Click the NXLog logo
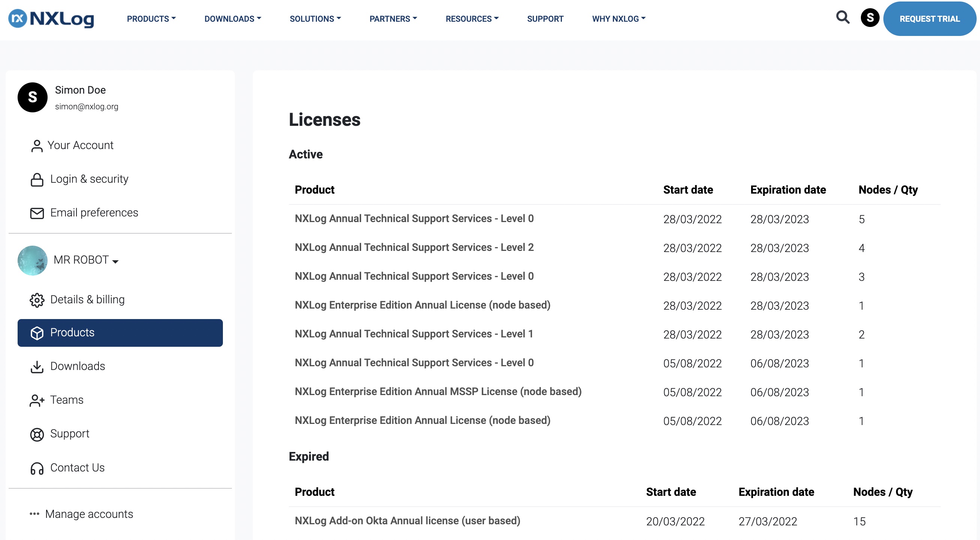 coord(51,19)
